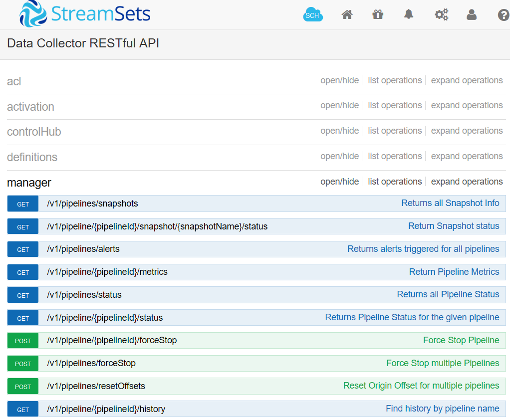Viewport: 510px width, 420px height.
Task: Click Find history by pipeline name
Action: [x=443, y=409]
